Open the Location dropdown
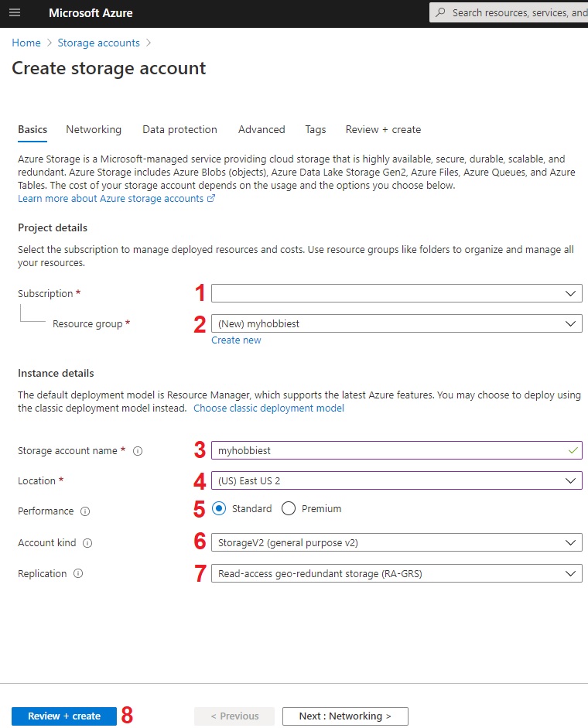 (397, 480)
